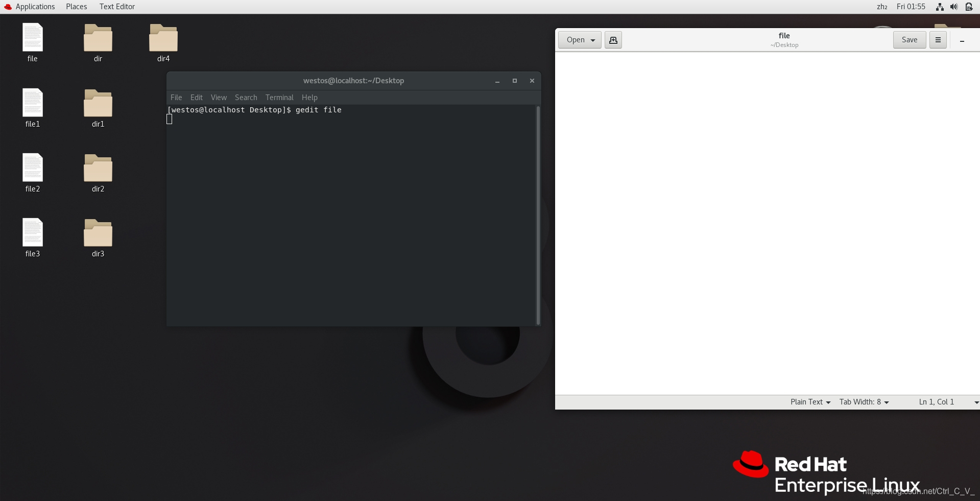The height and width of the screenshot is (501, 980).
Task: Open terminal View menu
Action: click(x=219, y=98)
